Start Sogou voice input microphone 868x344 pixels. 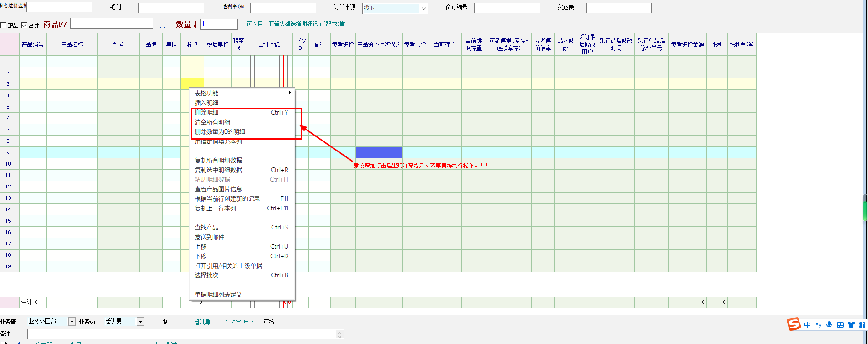coord(829,325)
